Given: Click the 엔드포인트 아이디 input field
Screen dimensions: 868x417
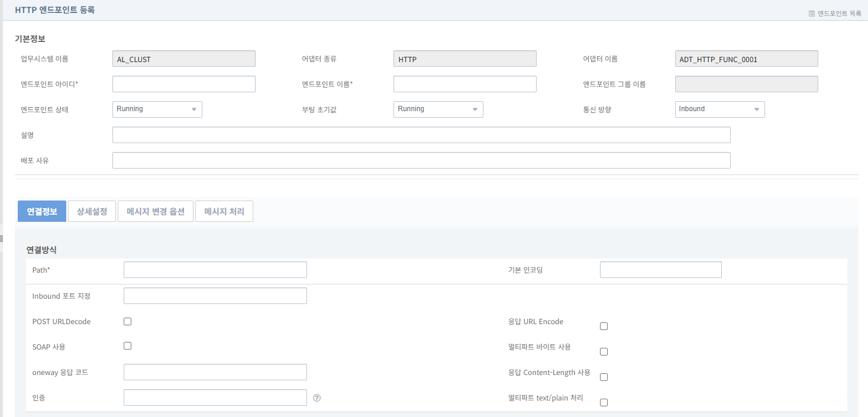Looking at the screenshot, I should (184, 84).
